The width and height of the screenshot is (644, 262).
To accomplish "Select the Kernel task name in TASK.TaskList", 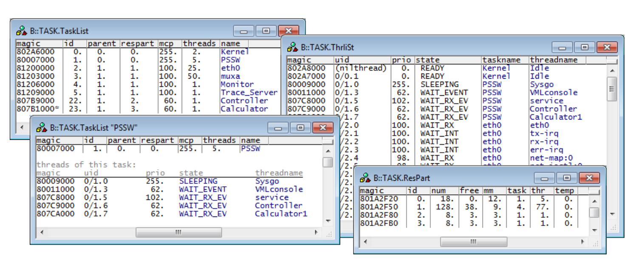I will tap(234, 51).
